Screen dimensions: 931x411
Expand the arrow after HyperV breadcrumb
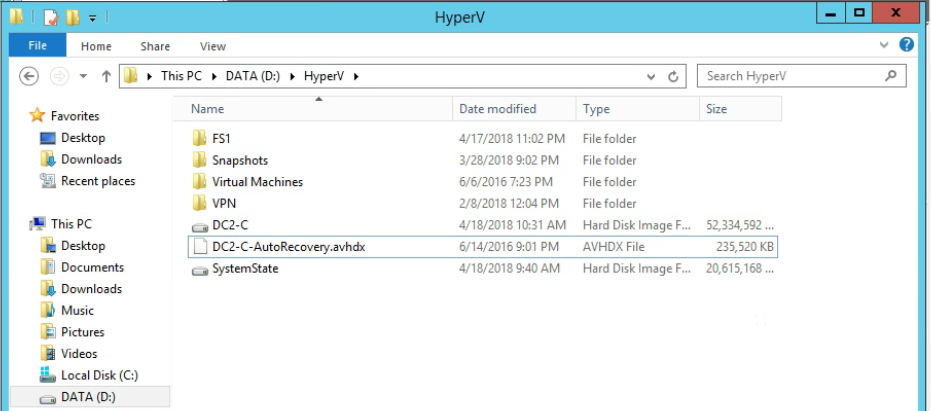click(356, 76)
